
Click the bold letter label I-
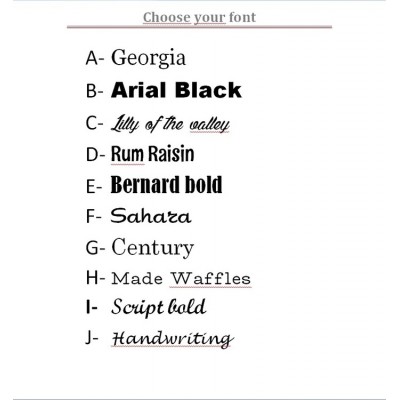pyautogui.click(x=92, y=307)
